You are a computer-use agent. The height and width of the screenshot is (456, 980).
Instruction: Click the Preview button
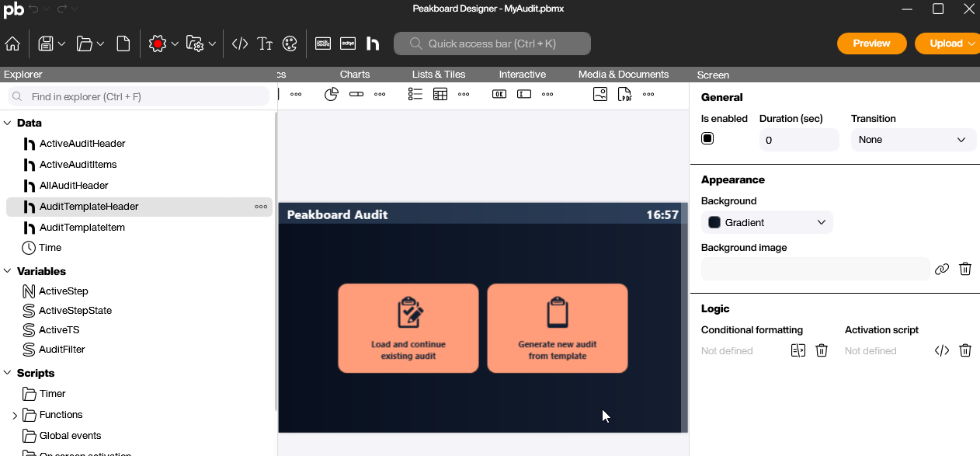pos(871,44)
